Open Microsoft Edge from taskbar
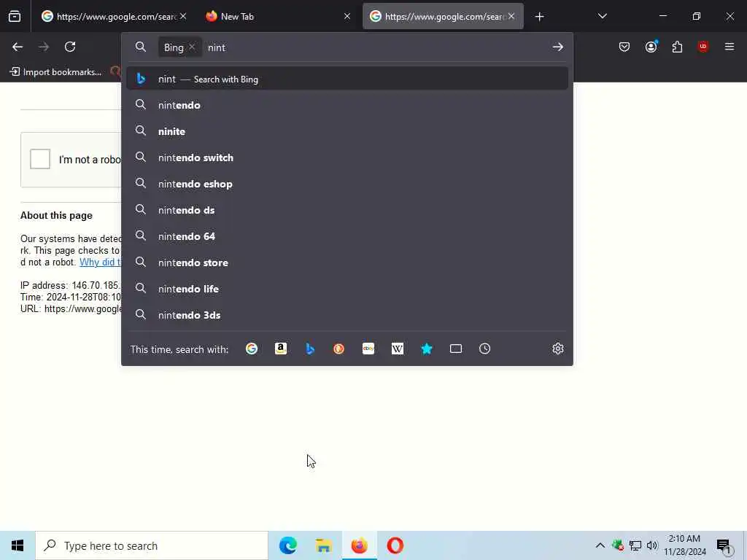Screen dimensions: 747x560 287,545
